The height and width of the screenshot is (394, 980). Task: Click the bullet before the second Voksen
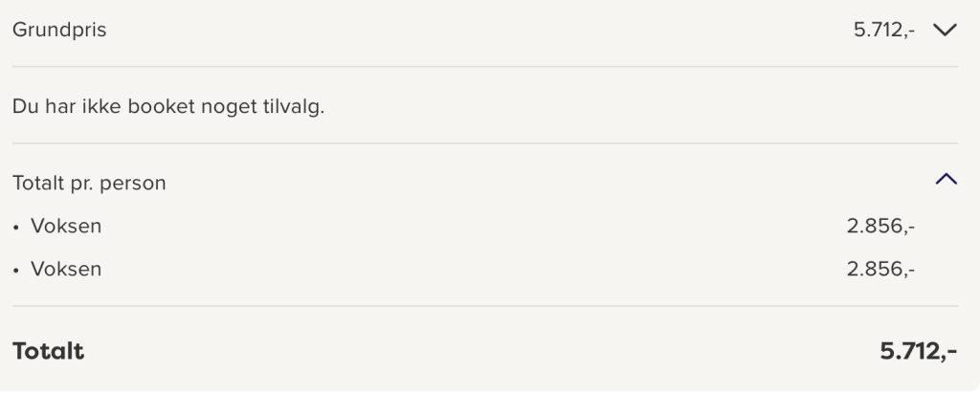pyautogui.click(x=16, y=270)
